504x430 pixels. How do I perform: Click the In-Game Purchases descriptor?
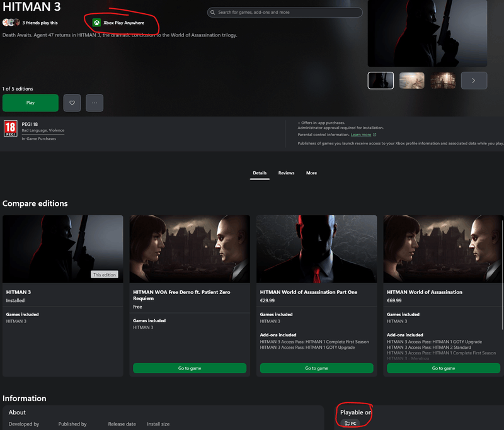click(x=38, y=139)
